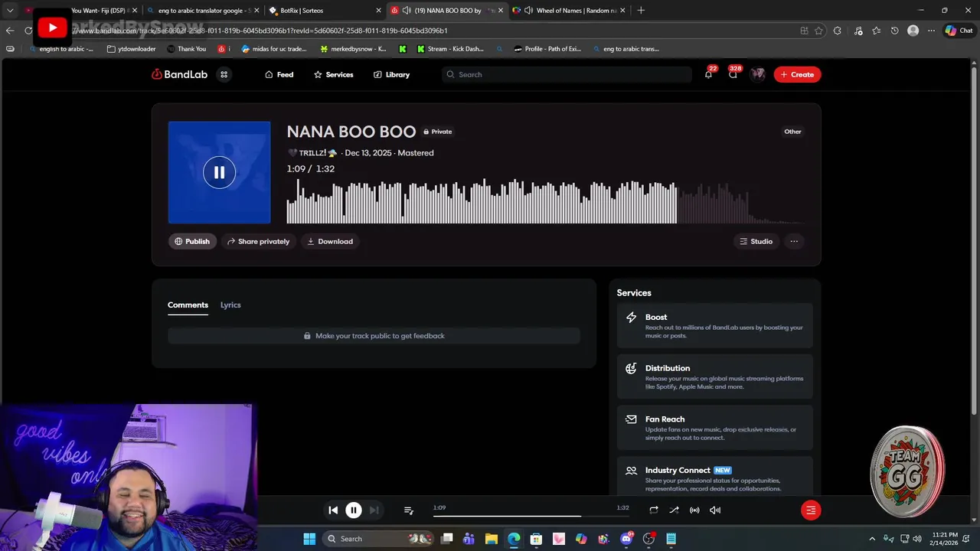Download the track
This screenshot has height=551, width=980.
tap(330, 241)
